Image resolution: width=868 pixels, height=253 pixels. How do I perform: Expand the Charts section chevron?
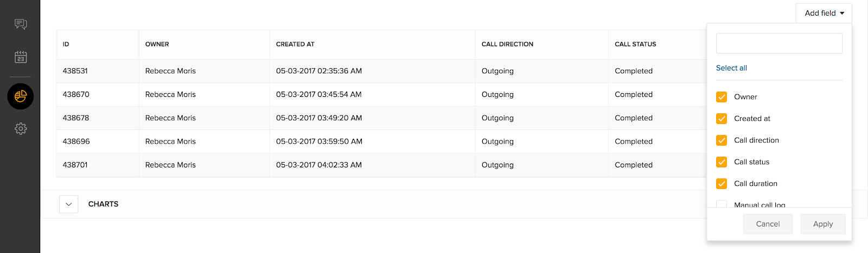pos(69,204)
